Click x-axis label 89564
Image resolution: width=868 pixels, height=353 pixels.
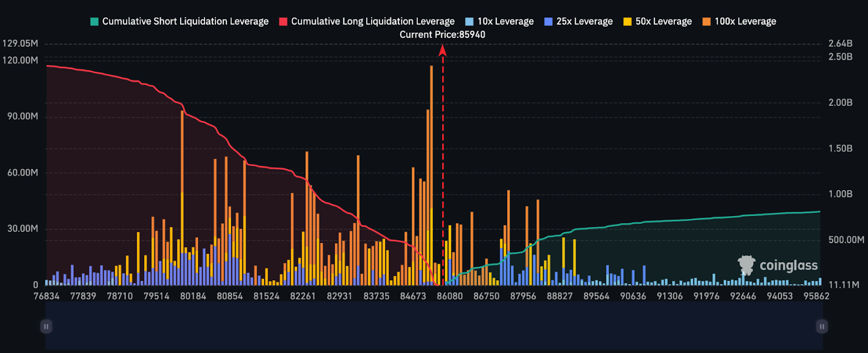click(596, 296)
